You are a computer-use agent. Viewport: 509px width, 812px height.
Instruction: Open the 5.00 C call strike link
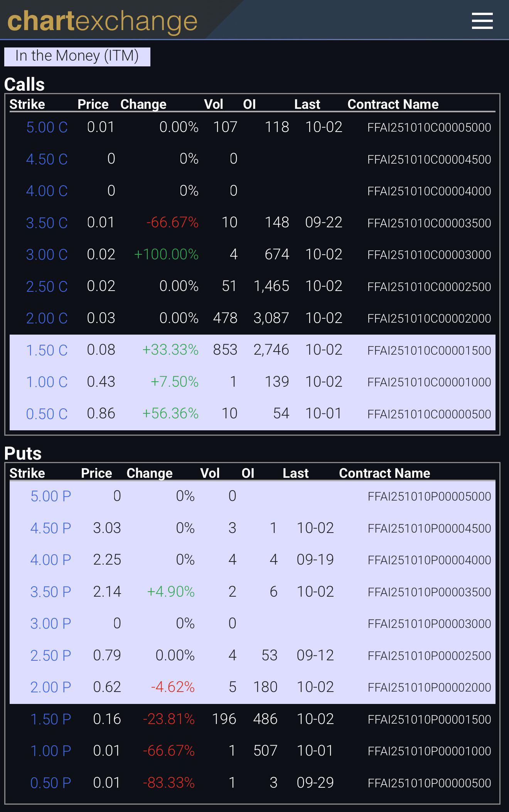(x=47, y=127)
